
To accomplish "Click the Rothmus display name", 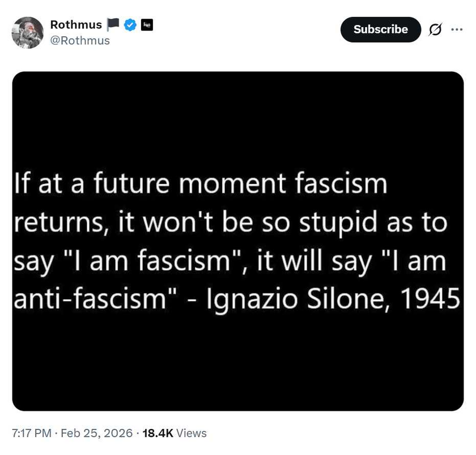I will [76, 25].
